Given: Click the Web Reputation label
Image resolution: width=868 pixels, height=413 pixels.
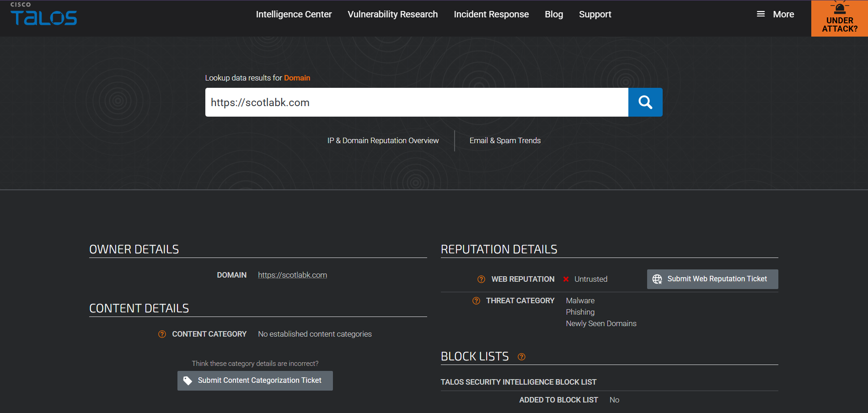Looking at the screenshot, I should click(523, 279).
